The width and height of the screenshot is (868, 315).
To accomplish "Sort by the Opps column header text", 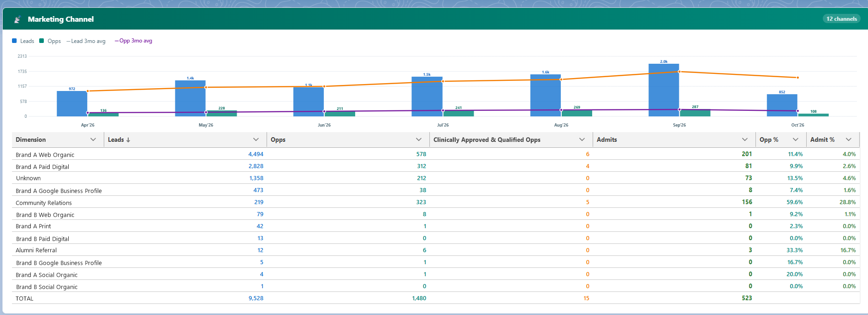I will point(278,139).
